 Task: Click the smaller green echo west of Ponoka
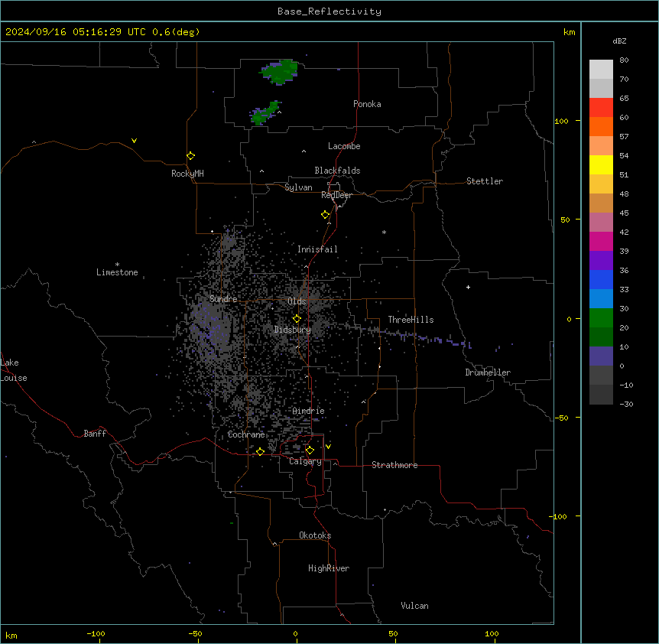point(265,113)
